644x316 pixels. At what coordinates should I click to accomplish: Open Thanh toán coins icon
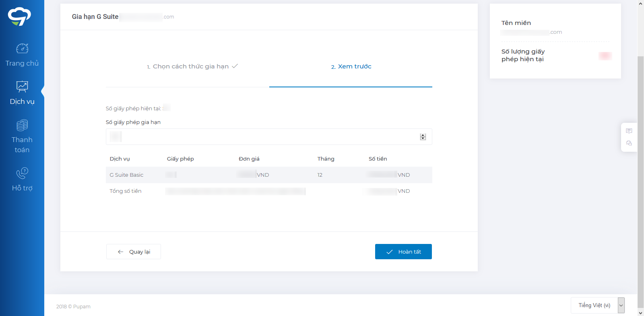tap(22, 125)
